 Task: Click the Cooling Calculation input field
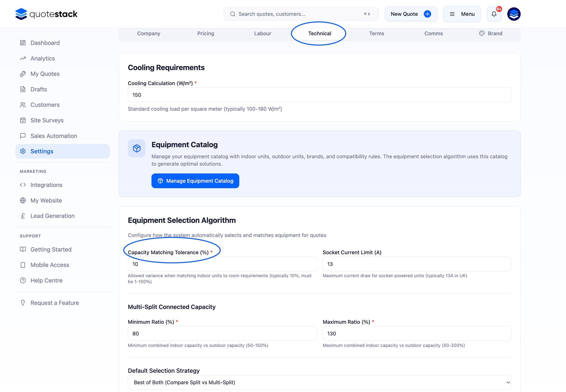click(320, 95)
